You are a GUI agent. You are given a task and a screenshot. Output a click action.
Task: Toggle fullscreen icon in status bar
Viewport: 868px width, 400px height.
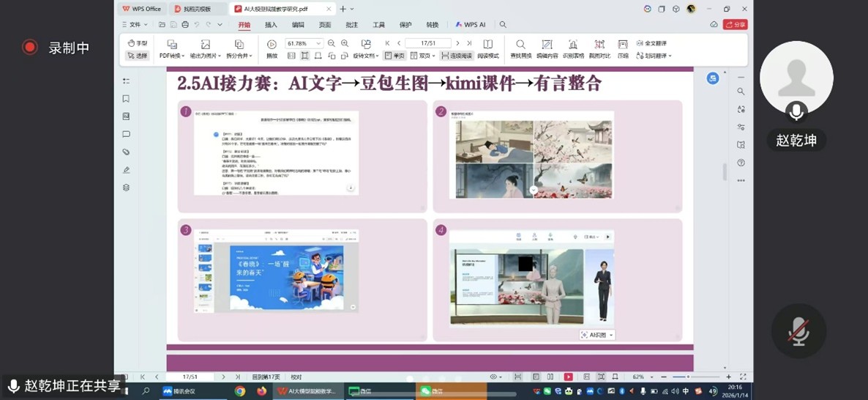point(742,377)
